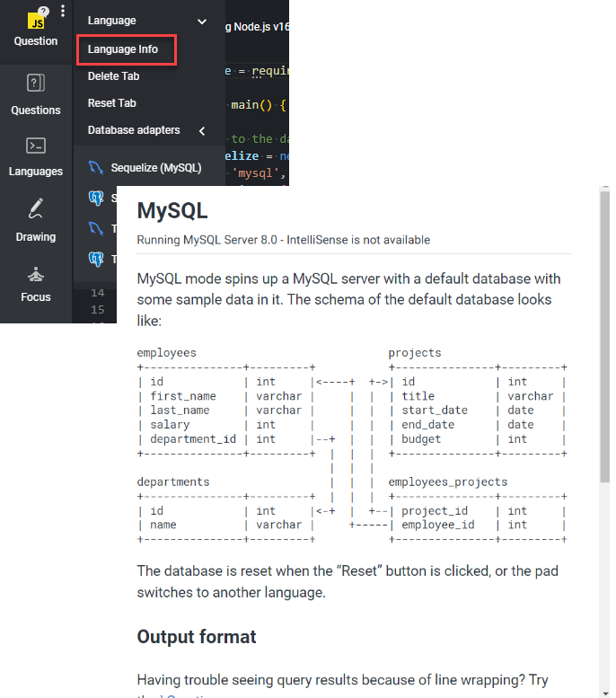Collapse the Database adapters chevron
This screenshot has height=698, width=616.
click(x=202, y=131)
